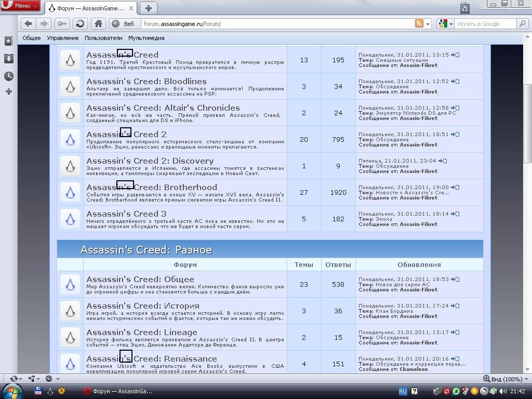Open the Opera Link sync menu in status bar

tap(16, 379)
